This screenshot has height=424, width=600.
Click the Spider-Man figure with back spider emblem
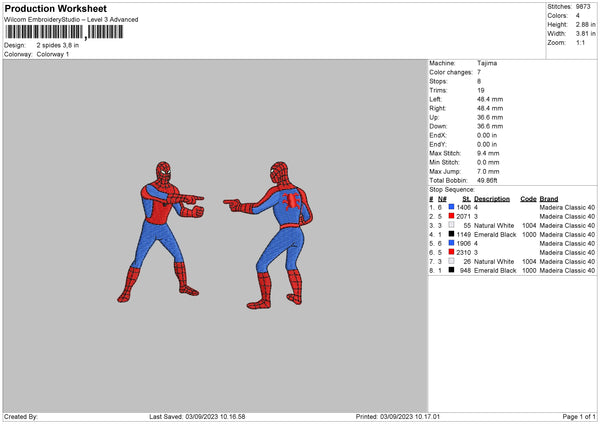[269, 235]
